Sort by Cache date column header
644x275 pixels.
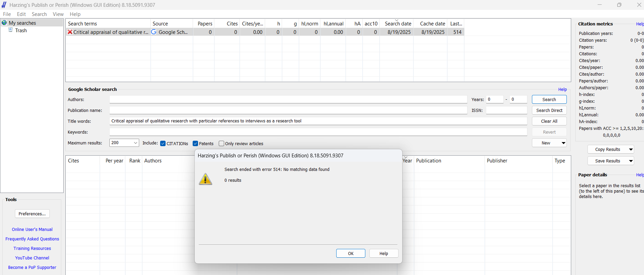point(430,23)
